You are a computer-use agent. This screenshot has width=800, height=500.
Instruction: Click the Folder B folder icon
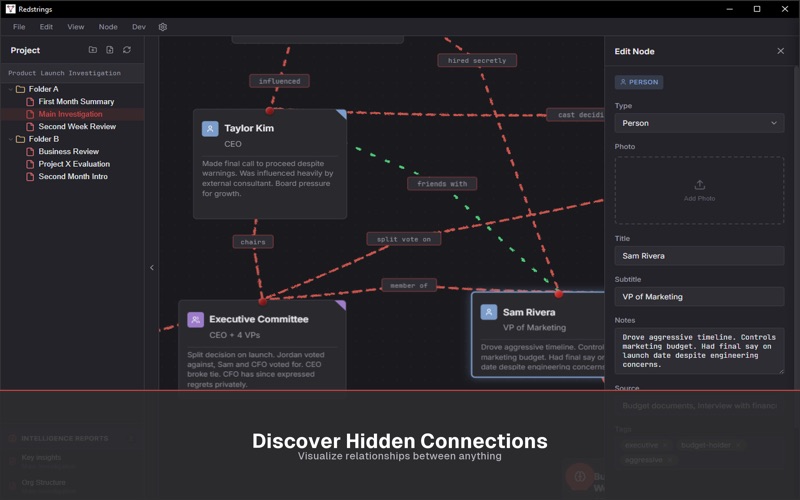click(20, 139)
